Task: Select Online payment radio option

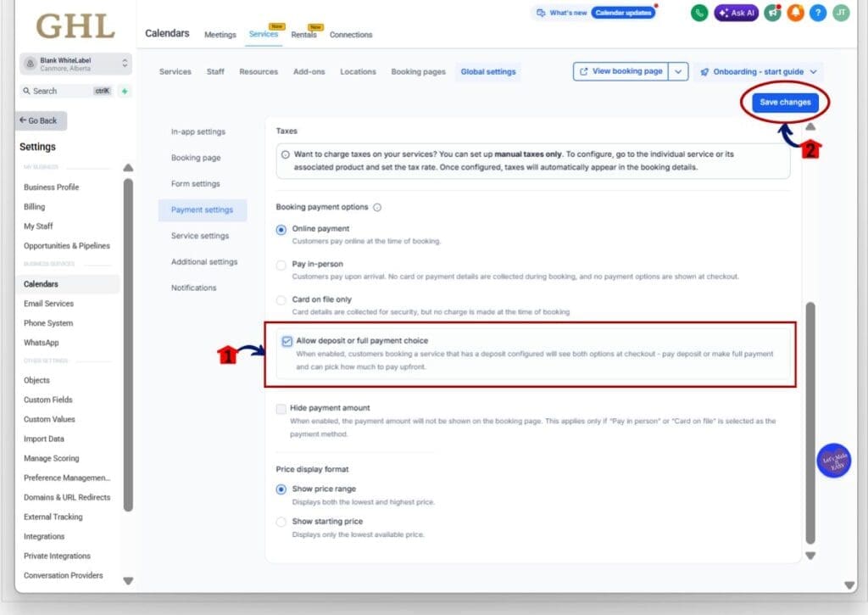Action: pyautogui.click(x=281, y=229)
